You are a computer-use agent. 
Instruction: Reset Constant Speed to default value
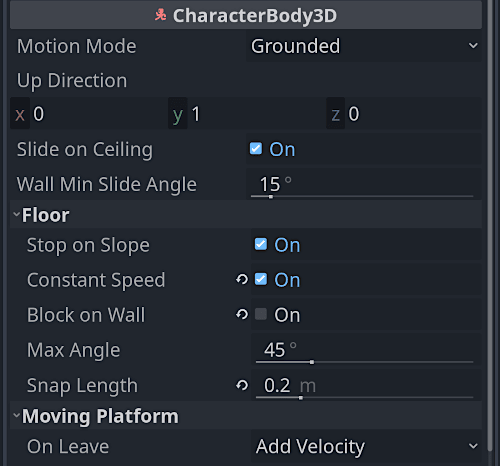point(242,279)
